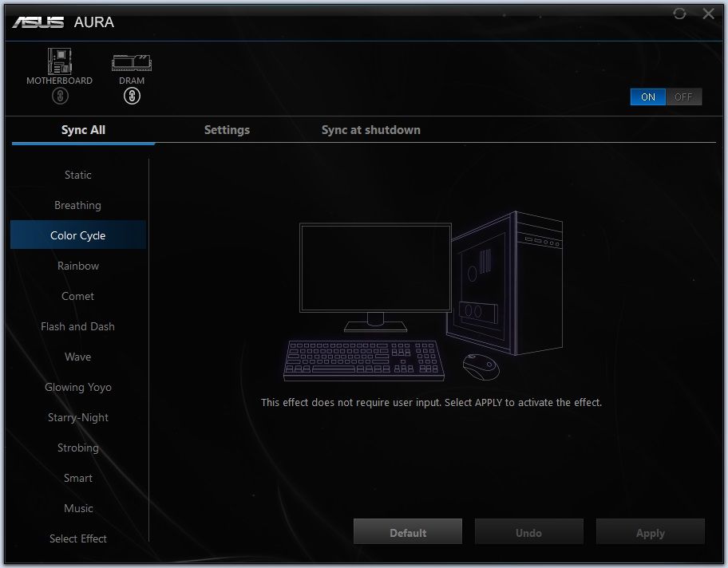Select the Starry-Night effect
728x568 pixels.
click(x=78, y=418)
